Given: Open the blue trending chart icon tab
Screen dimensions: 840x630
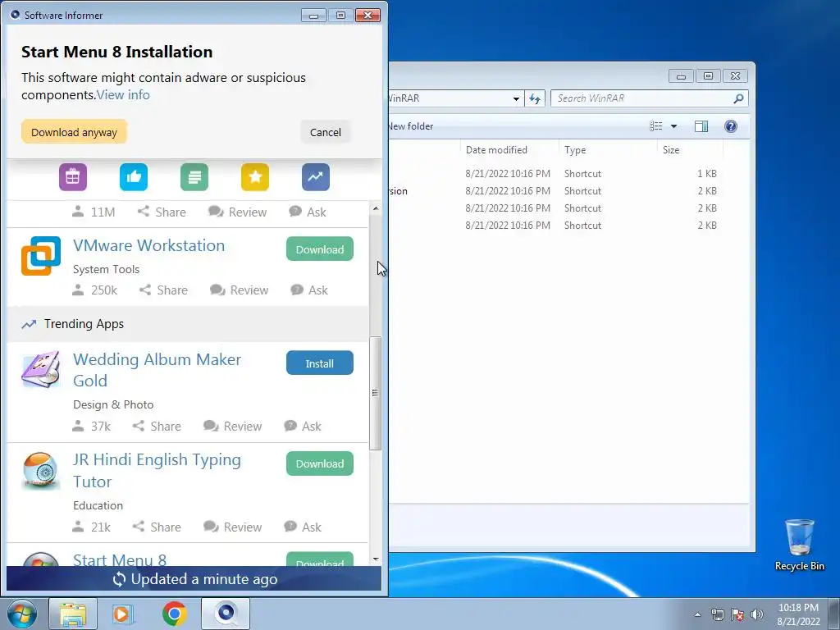Looking at the screenshot, I should [x=316, y=177].
